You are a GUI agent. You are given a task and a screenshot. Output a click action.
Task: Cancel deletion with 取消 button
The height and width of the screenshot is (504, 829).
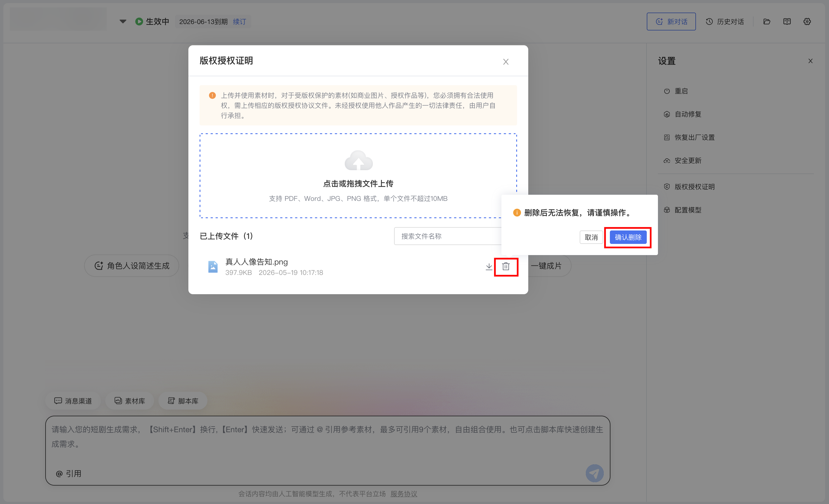pyautogui.click(x=591, y=237)
